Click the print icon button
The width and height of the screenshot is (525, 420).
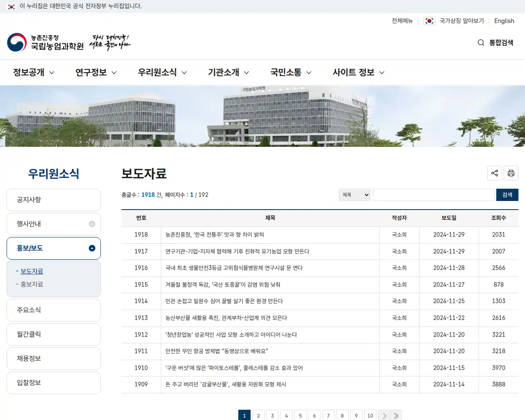pos(511,173)
